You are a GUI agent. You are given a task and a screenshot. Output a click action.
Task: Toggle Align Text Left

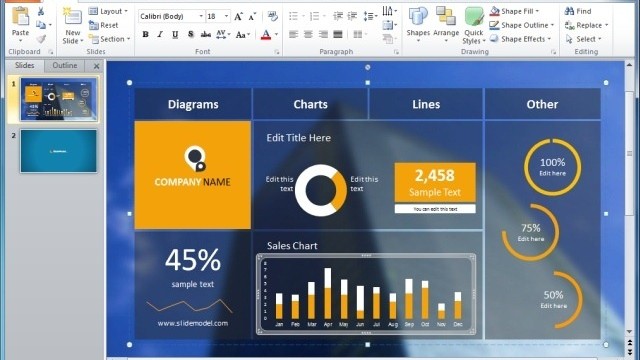pos(293,35)
